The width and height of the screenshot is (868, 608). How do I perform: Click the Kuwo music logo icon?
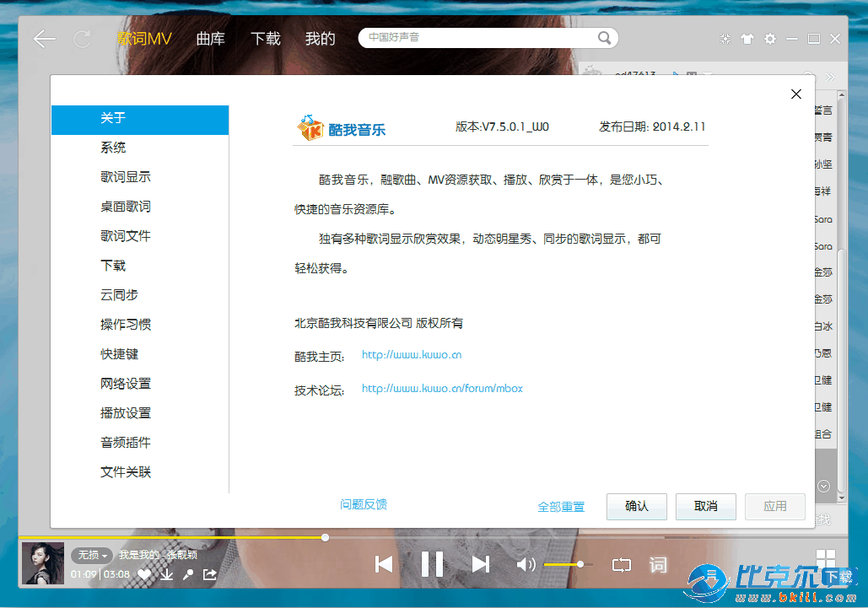pos(310,128)
